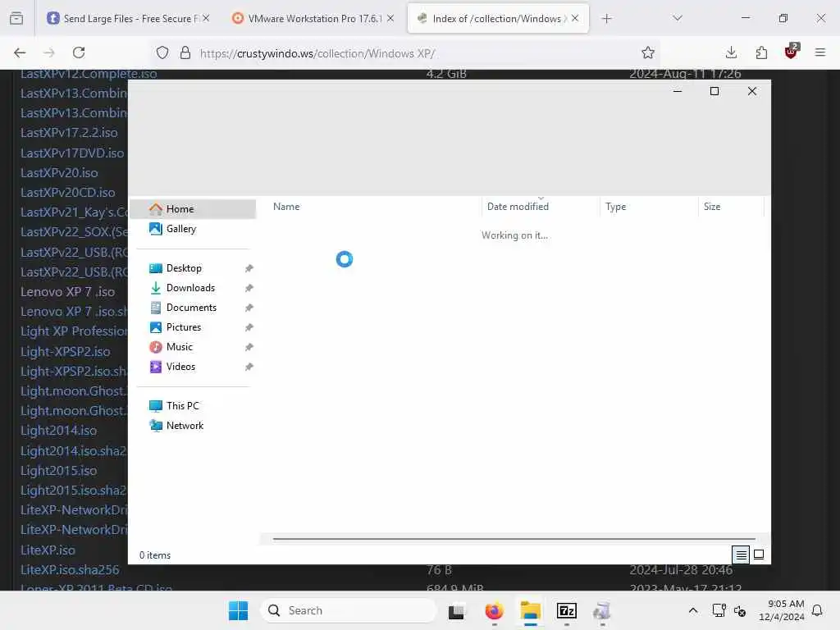Open notification center bell icon
The width and height of the screenshot is (840, 630).
pos(818,610)
